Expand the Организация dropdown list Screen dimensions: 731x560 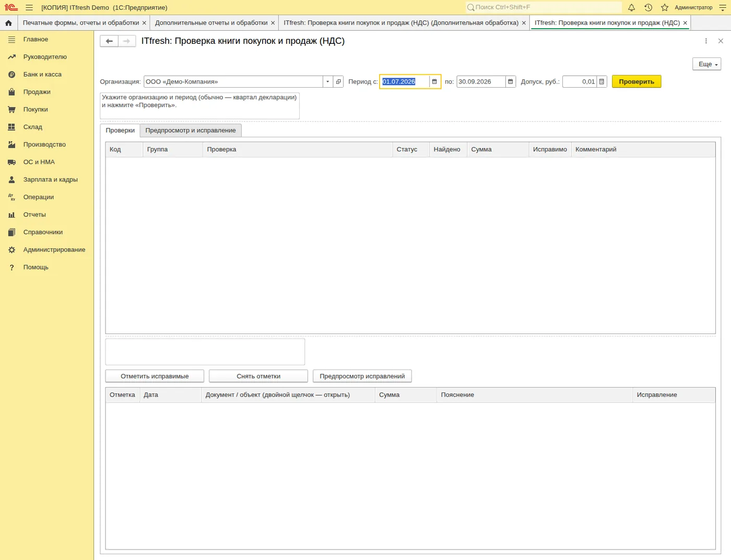(327, 81)
